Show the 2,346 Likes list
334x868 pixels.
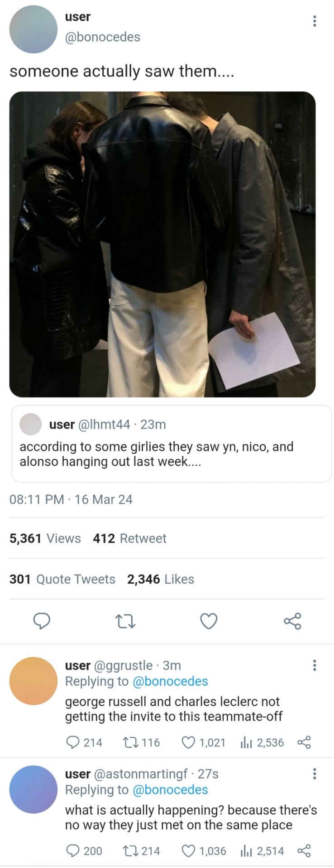(x=161, y=579)
